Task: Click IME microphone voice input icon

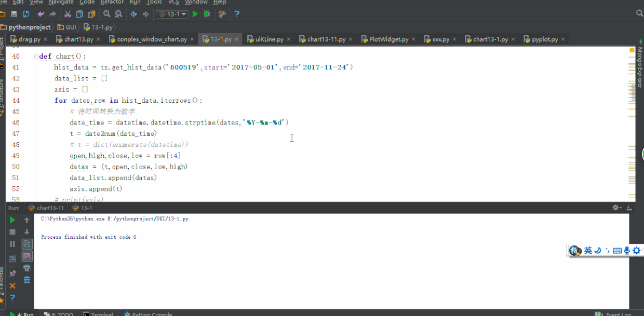Action: [x=627, y=251]
